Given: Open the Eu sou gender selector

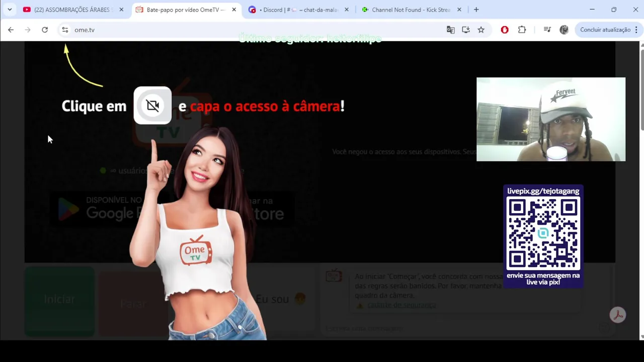Looking at the screenshot, I should [281, 299].
